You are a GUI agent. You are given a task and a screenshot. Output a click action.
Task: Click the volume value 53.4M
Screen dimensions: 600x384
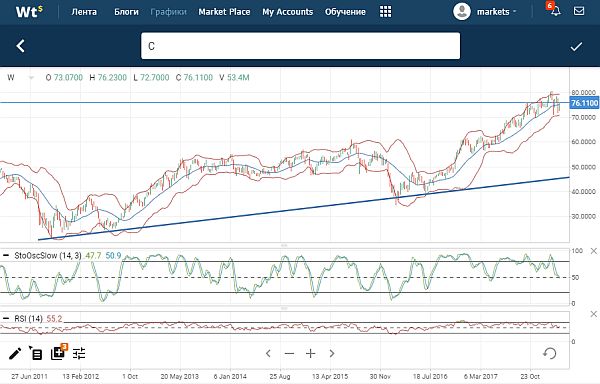[x=238, y=78]
